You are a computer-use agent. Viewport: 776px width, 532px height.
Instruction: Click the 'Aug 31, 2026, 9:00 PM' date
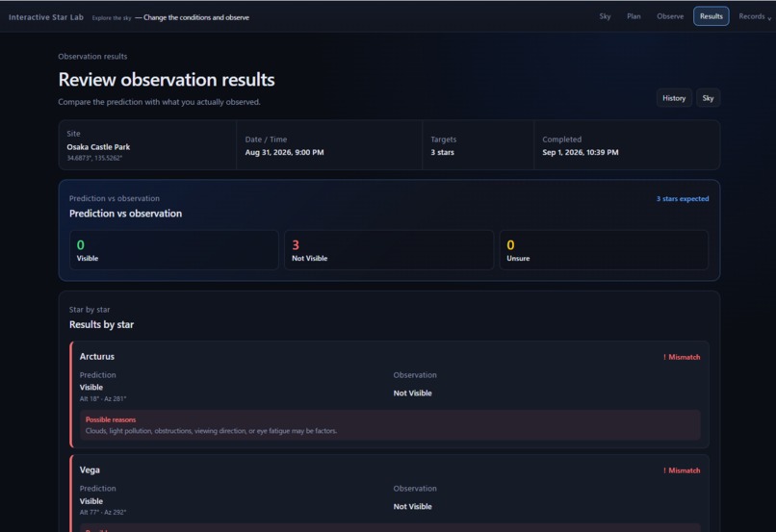(285, 152)
